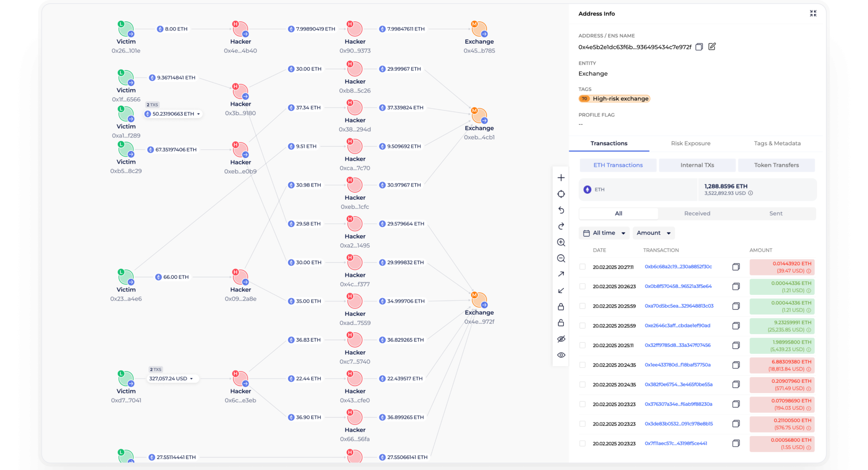The image size is (868, 470).
Task: Open the All time date dropdown
Action: click(604, 233)
